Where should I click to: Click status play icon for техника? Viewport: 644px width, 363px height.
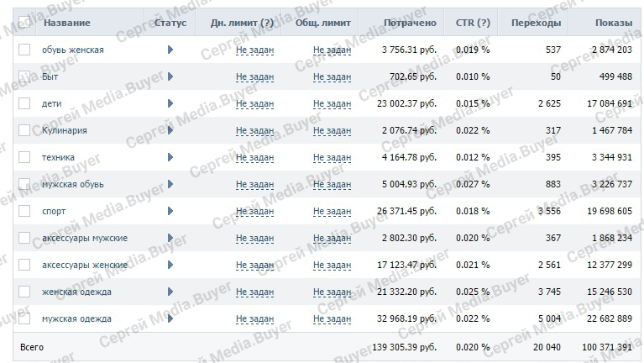pos(170,157)
